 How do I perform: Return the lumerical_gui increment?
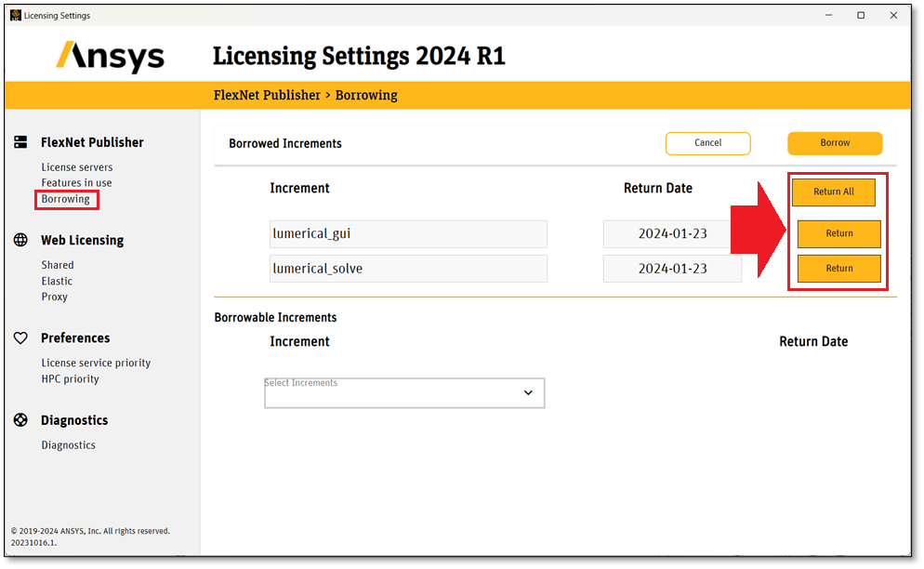[x=839, y=234]
